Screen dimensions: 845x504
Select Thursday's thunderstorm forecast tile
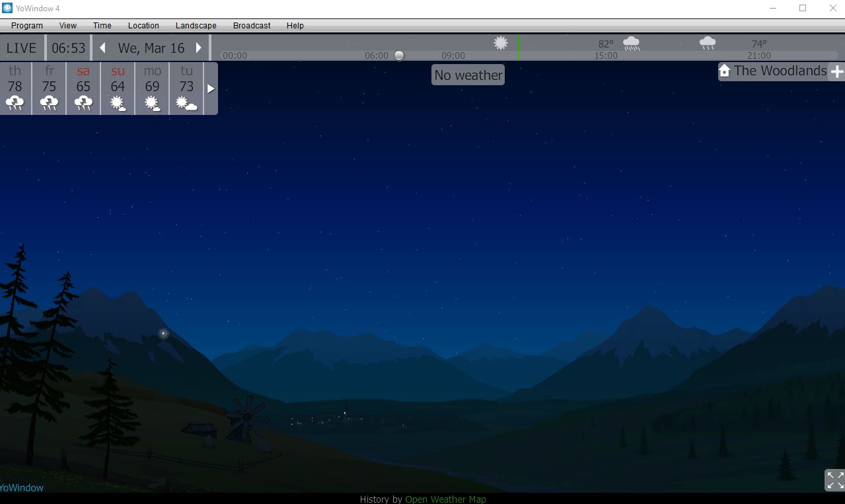[x=15, y=88]
